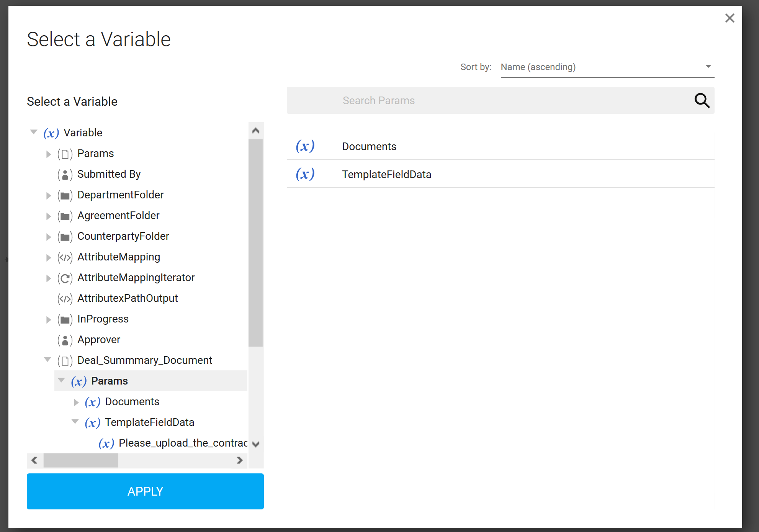This screenshot has height=532, width=759.
Task: Select Documents in the results list
Action: (x=501, y=146)
